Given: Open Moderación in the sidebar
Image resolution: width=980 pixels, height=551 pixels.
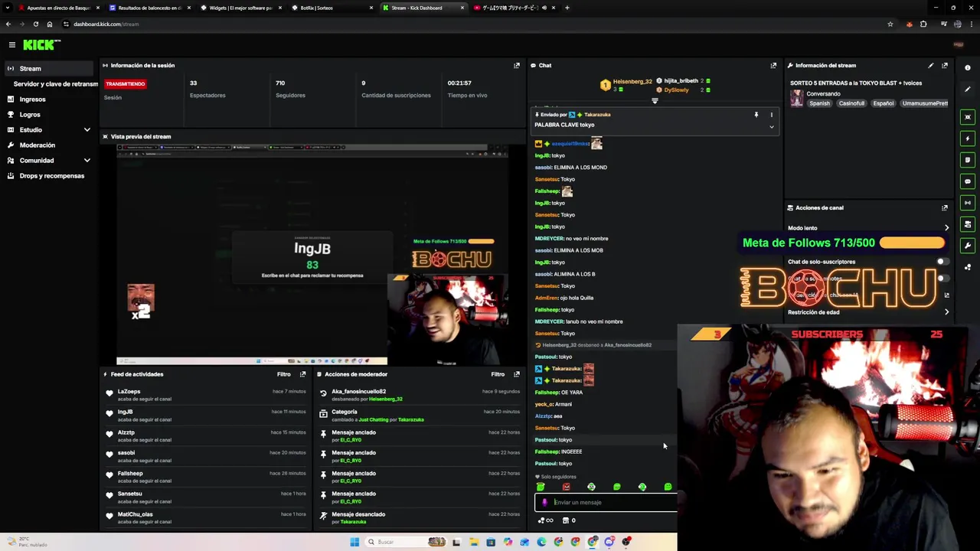Looking at the screenshot, I should click(x=37, y=145).
